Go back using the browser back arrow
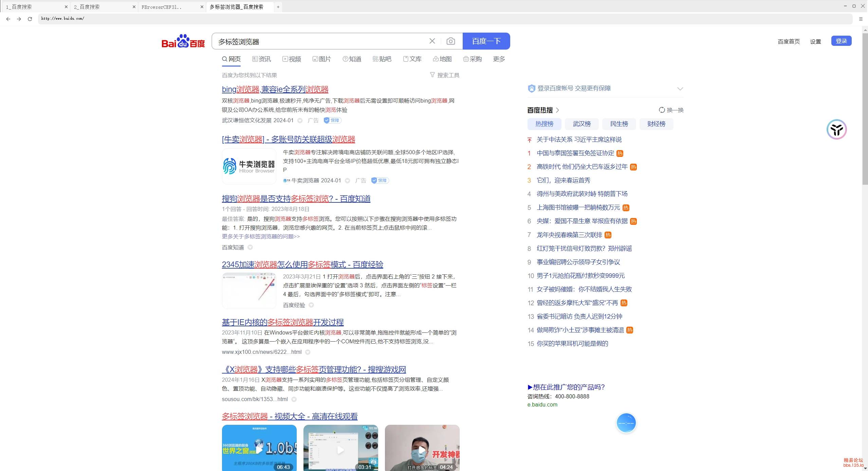 click(8, 19)
